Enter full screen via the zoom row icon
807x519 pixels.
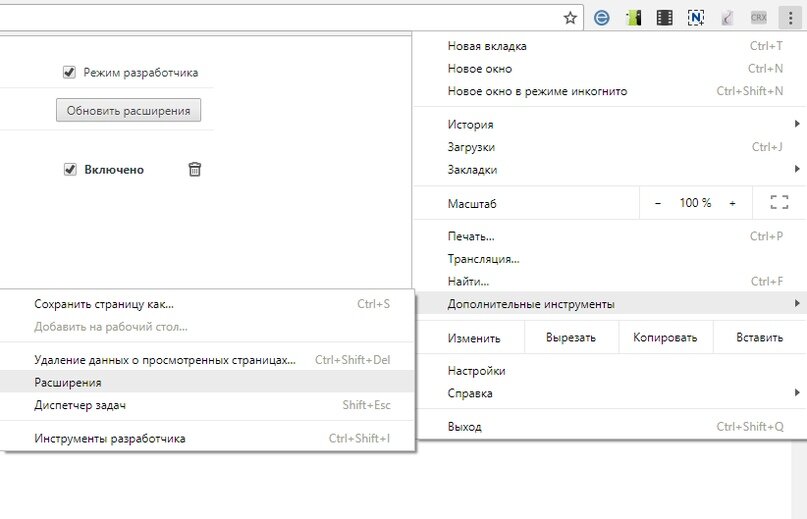point(779,202)
